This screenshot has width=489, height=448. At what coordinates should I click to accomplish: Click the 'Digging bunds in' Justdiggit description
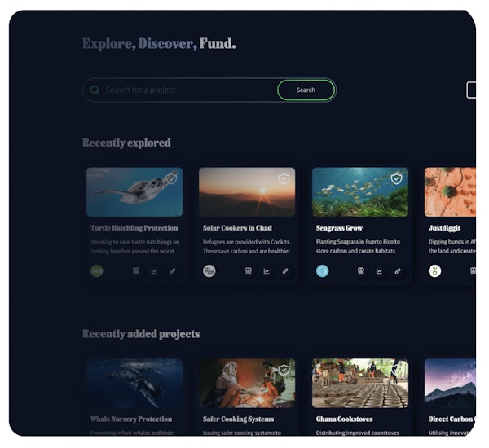tap(452, 246)
